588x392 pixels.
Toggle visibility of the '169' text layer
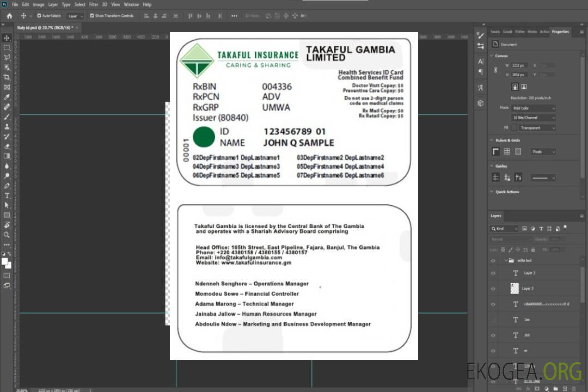pos(493,335)
